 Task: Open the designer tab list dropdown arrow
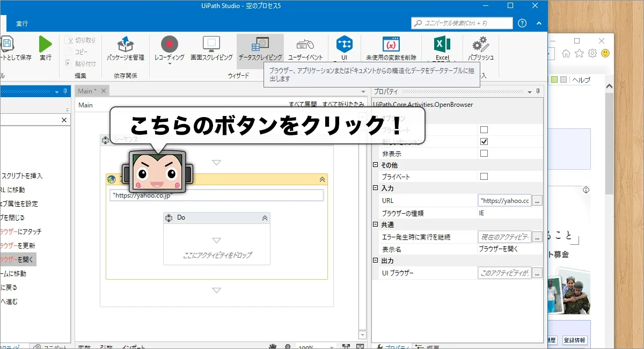(x=363, y=92)
